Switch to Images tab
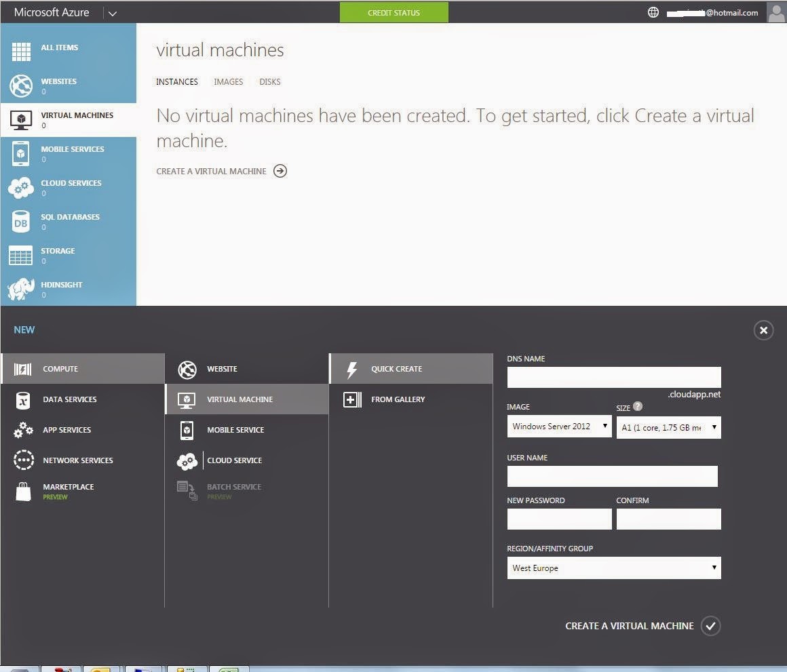 229,82
